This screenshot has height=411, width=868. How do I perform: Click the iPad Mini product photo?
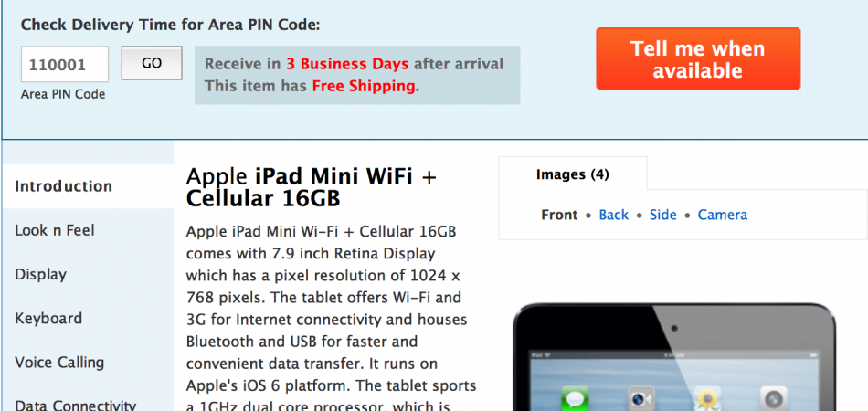pos(674,357)
